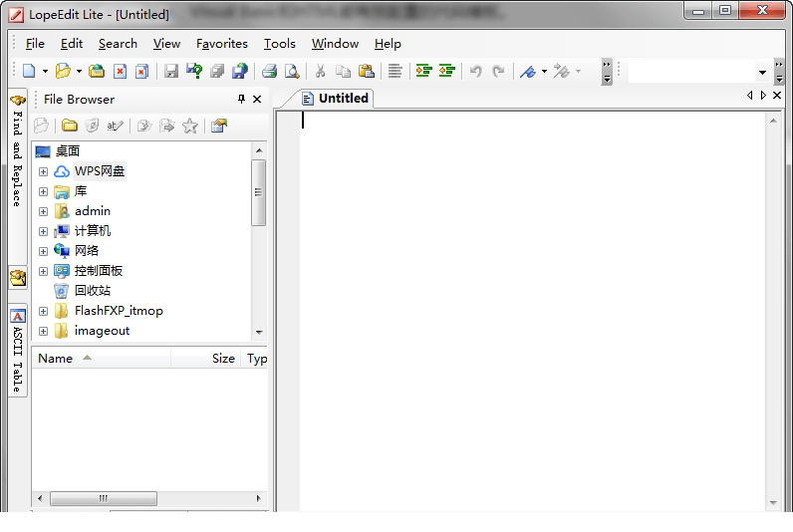Expand the Open file dropdown arrow
Screen dimensions: 793x532
[79, 72]
